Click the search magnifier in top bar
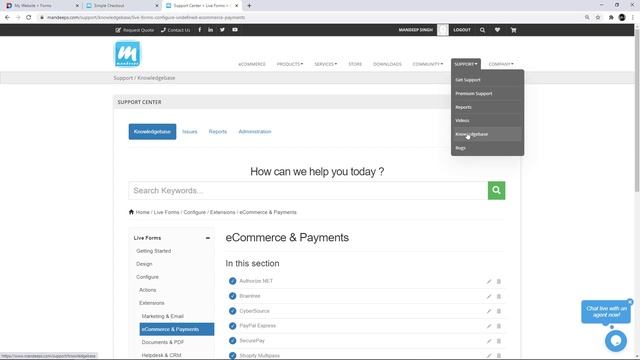The width and height of the screenshot is (640, 360). pos(482,30)
